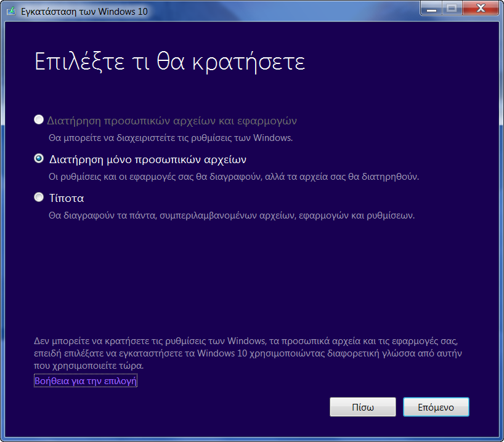The height and width of the screenshot is (442, 504).
Task: Open the 'Βοήθεια για την επιλογή' link
Action: click(x=86, y=380)
